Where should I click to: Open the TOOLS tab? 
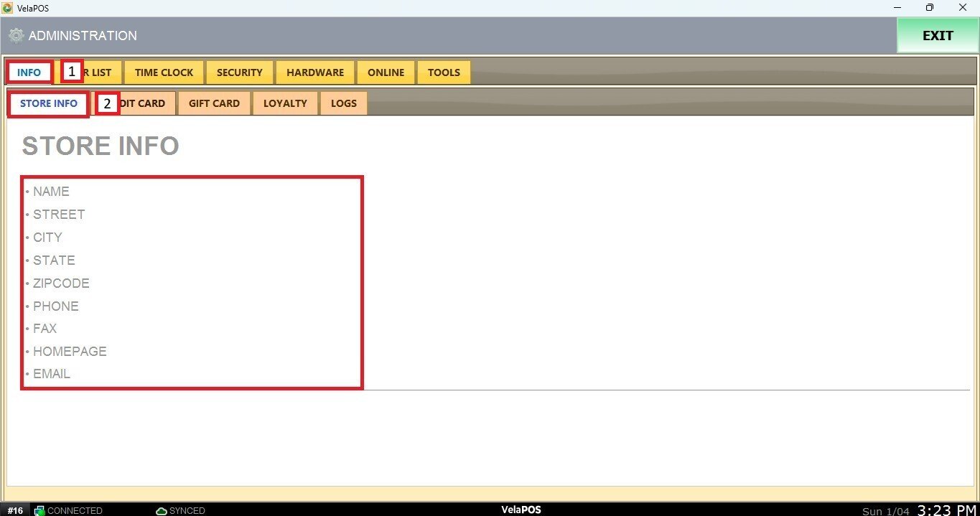coord(444,72)
